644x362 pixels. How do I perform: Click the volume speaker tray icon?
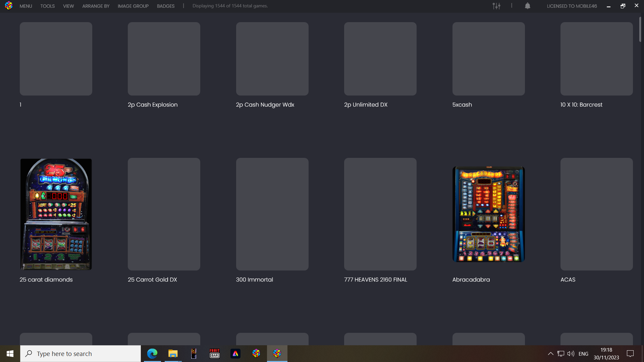click(571, 354)
